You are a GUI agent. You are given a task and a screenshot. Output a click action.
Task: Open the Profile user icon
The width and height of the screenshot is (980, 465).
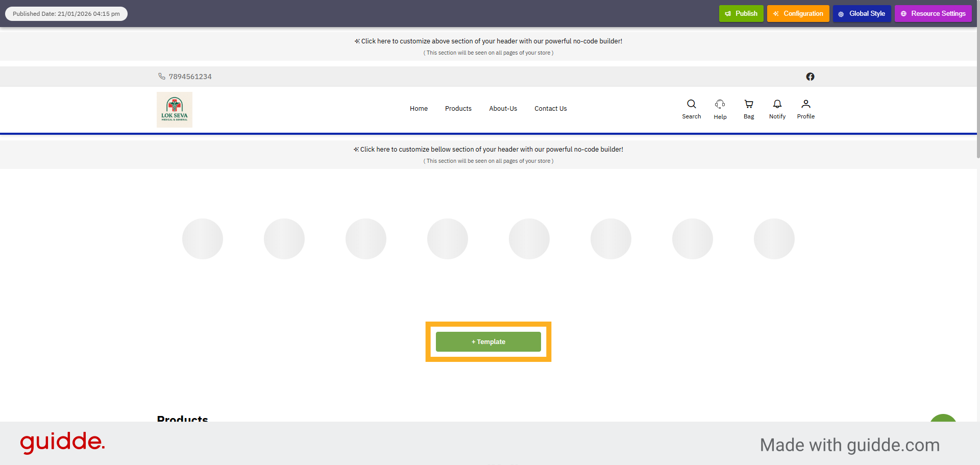pyautogui.click(x=805, y=104)
